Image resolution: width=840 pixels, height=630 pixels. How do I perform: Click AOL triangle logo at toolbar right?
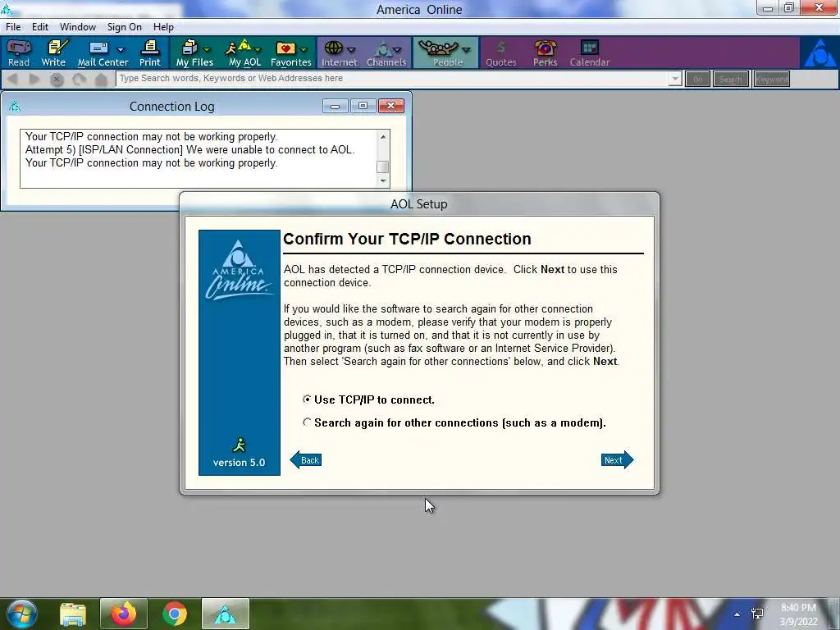[819, 52]
